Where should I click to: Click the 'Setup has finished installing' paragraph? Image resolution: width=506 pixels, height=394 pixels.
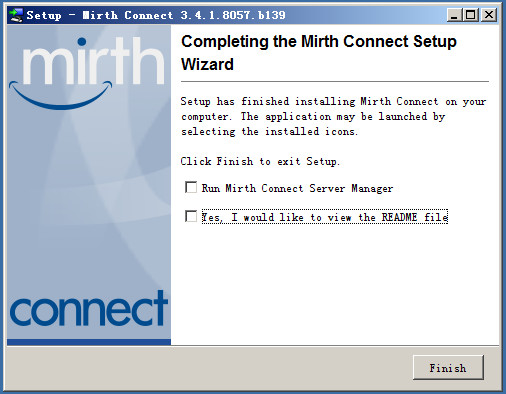click(x=333, y=116)
